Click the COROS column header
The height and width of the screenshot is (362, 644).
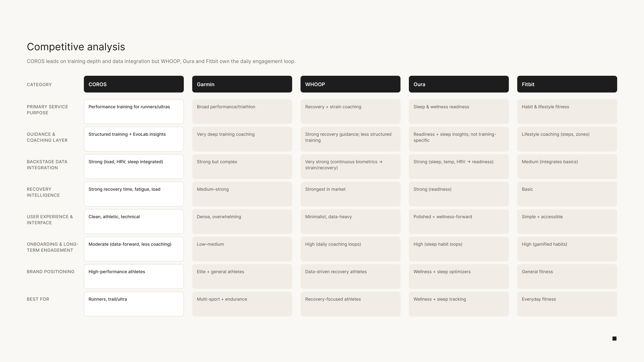coord(134,84)
